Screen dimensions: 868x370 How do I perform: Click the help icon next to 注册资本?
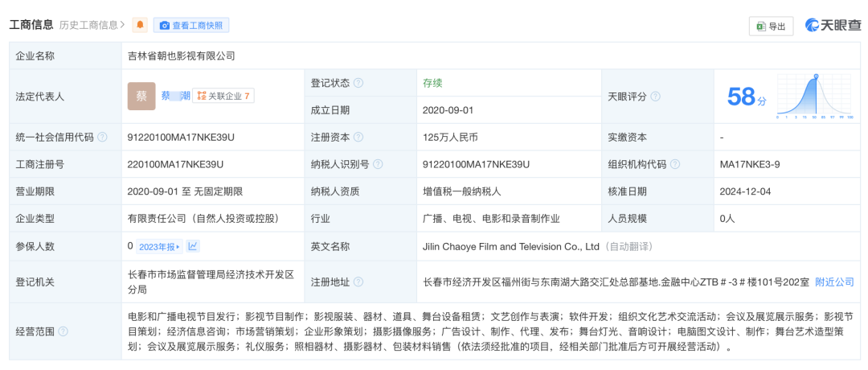point(358,138)
